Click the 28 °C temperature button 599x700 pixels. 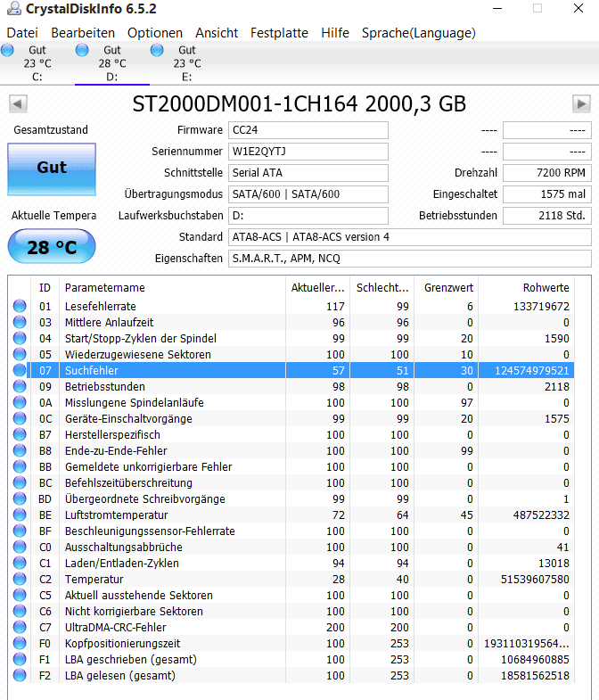52,246
